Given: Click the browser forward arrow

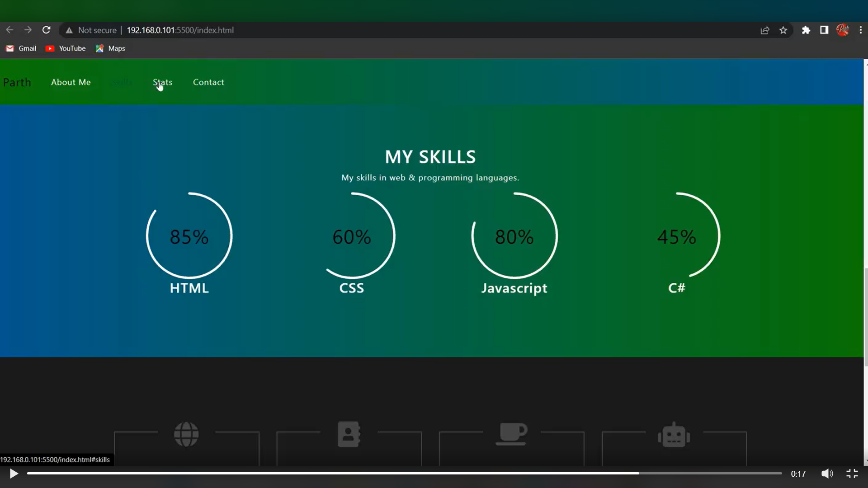Looking at the screenshot, I should (28, 30).
